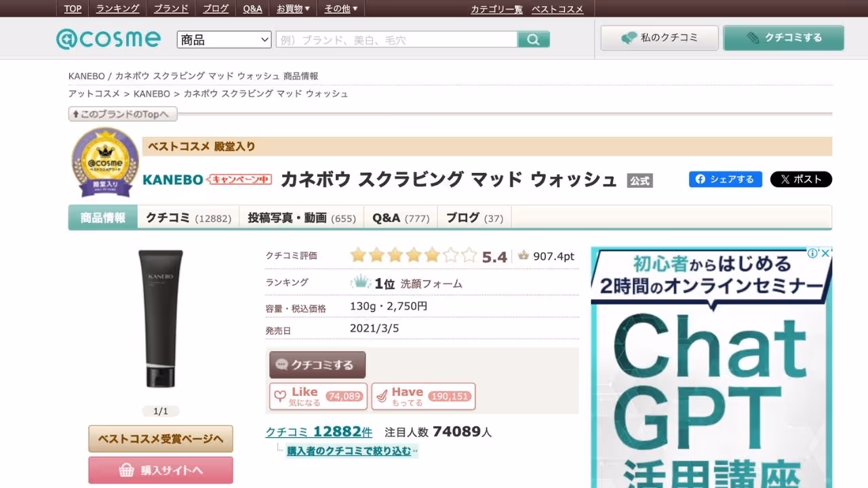
Task: Click the green クチコミする header button
Action: pyautogui.click(x=783, y=38)
